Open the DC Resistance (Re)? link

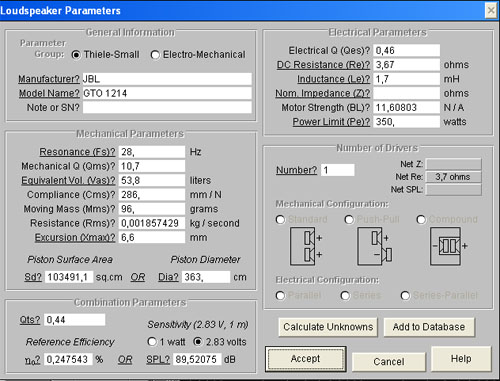coord(323,65)
